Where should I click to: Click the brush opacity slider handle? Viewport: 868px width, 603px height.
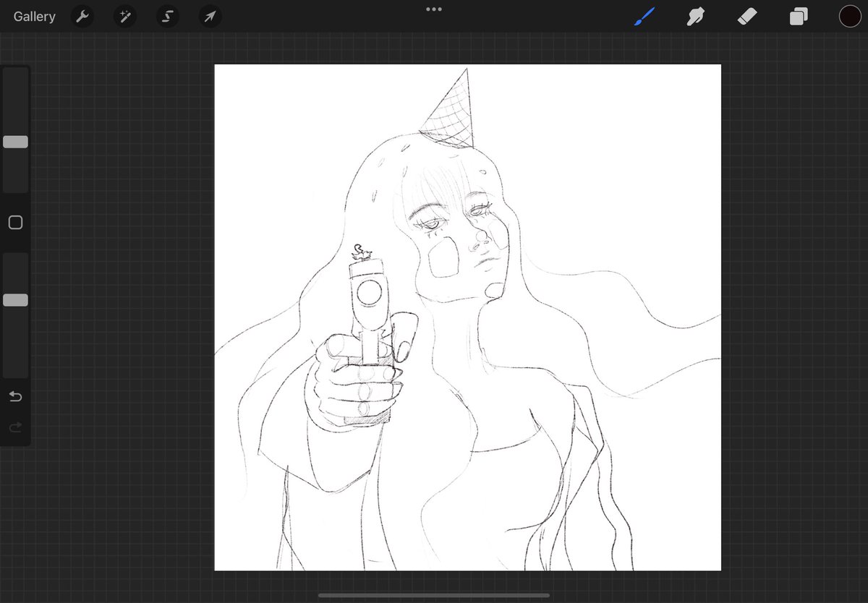coord(15,300)
